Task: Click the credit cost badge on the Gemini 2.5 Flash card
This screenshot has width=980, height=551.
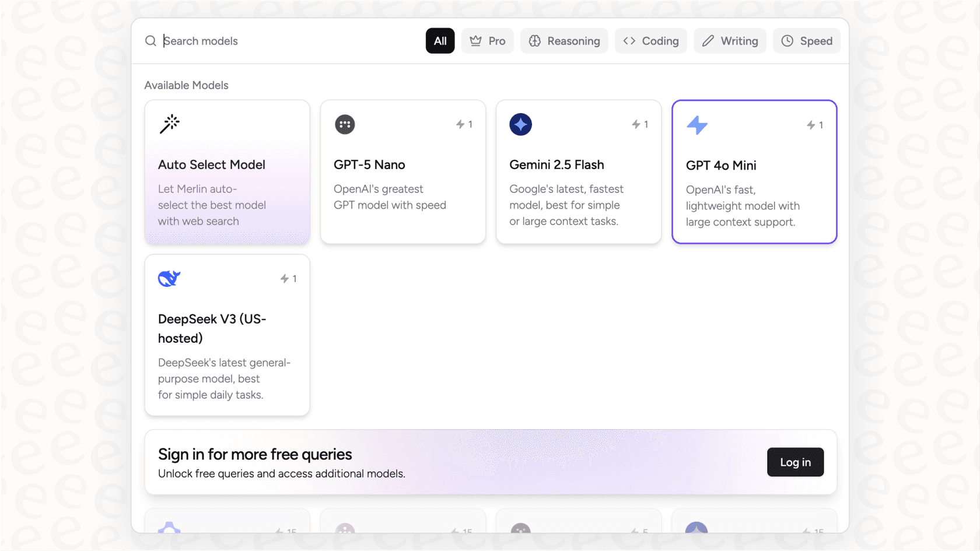Action: [x=640, y=124]
